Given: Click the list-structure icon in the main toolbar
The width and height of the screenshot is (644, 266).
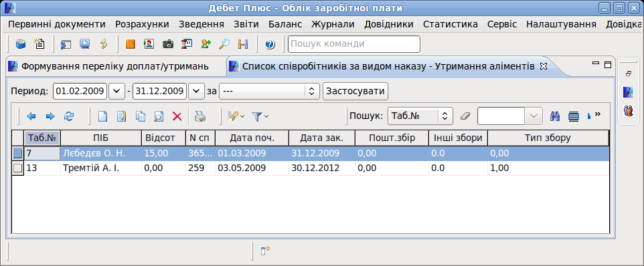Looking at the screenshot, I should (66, 44).
